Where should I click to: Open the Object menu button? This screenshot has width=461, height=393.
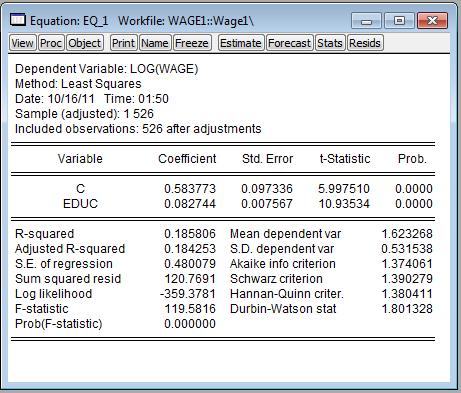coord(85,43)
